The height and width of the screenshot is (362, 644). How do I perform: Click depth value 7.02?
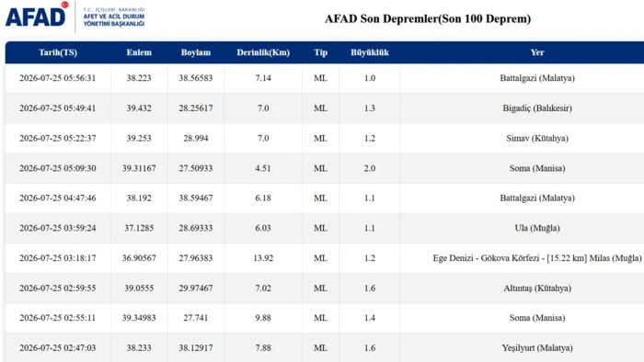click(x=263, y=288)
